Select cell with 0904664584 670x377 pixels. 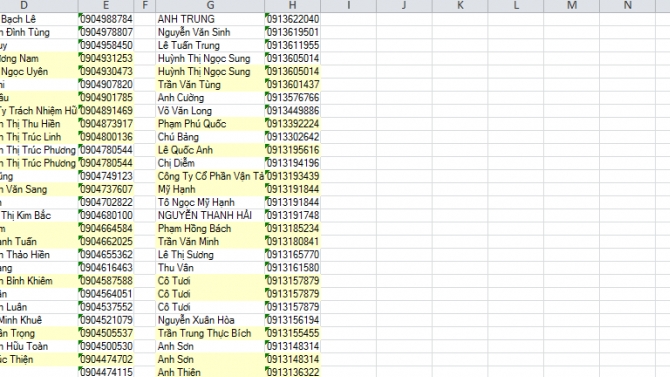click(x=106, y=229)
